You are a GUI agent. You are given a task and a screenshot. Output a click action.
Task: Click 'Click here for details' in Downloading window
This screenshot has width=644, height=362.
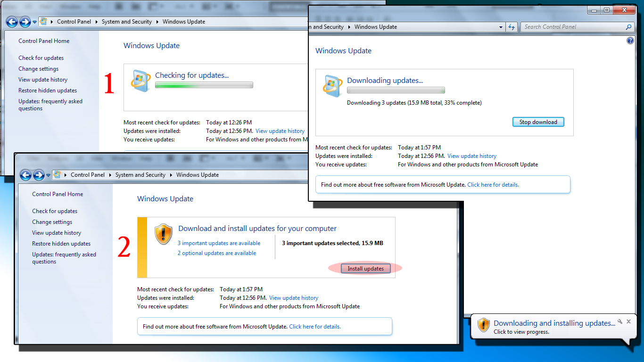click(x=493, y=185)
